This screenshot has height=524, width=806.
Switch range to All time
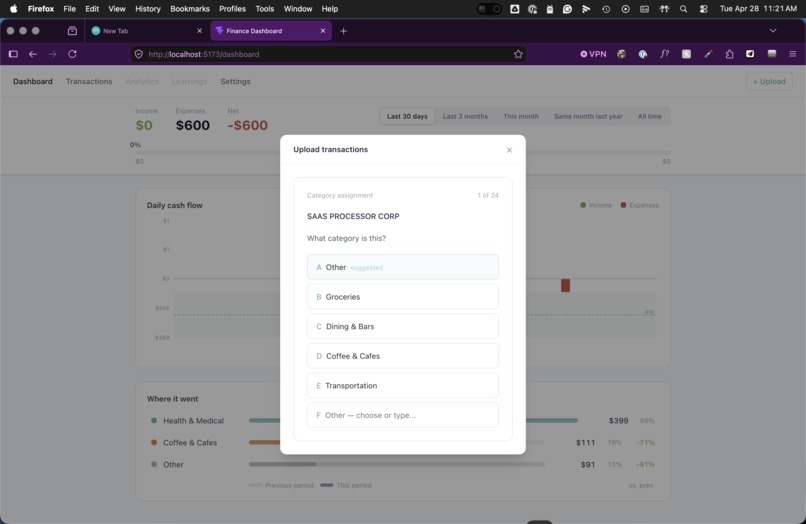(x=650, y=116)
